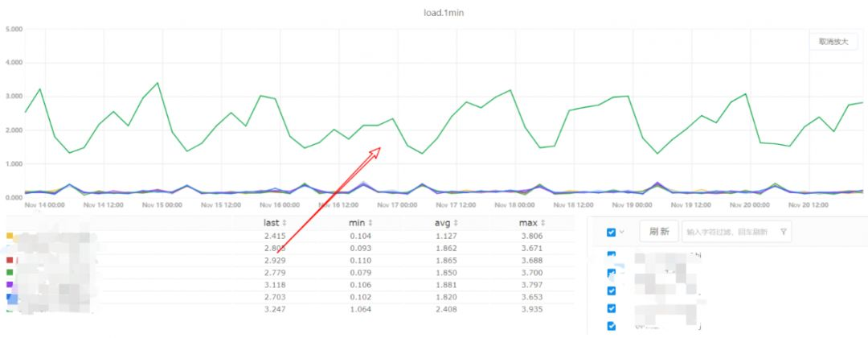Select last value 2.415

pyautogui.click(x=275, y=236)
